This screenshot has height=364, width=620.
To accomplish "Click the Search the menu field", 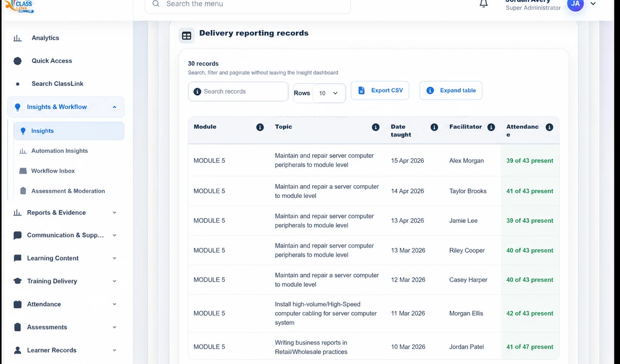I will pos(248,5).
